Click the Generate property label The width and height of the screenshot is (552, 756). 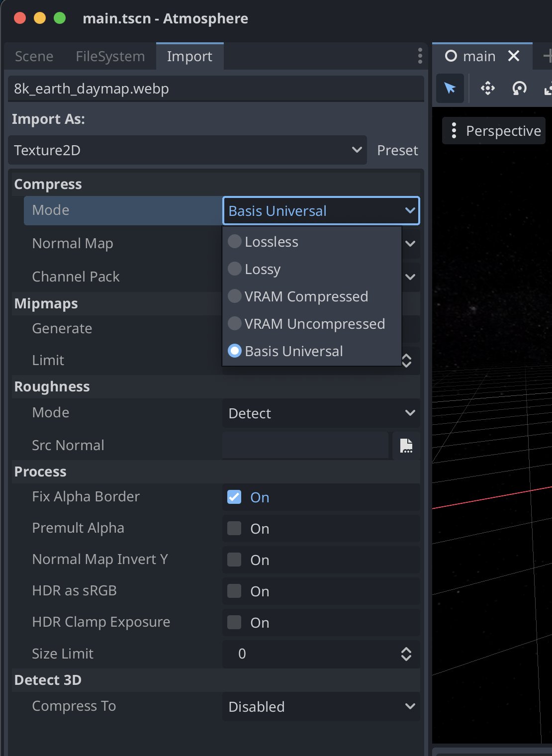click(62, 328)
